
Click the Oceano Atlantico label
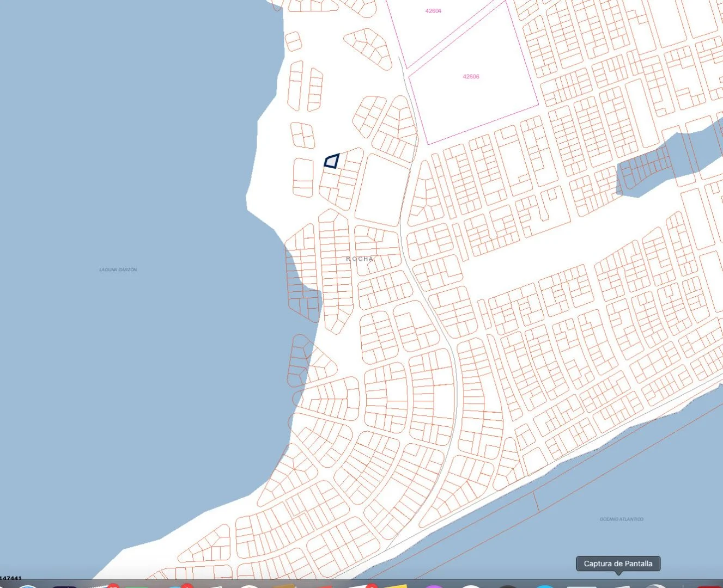click(621, 519)
